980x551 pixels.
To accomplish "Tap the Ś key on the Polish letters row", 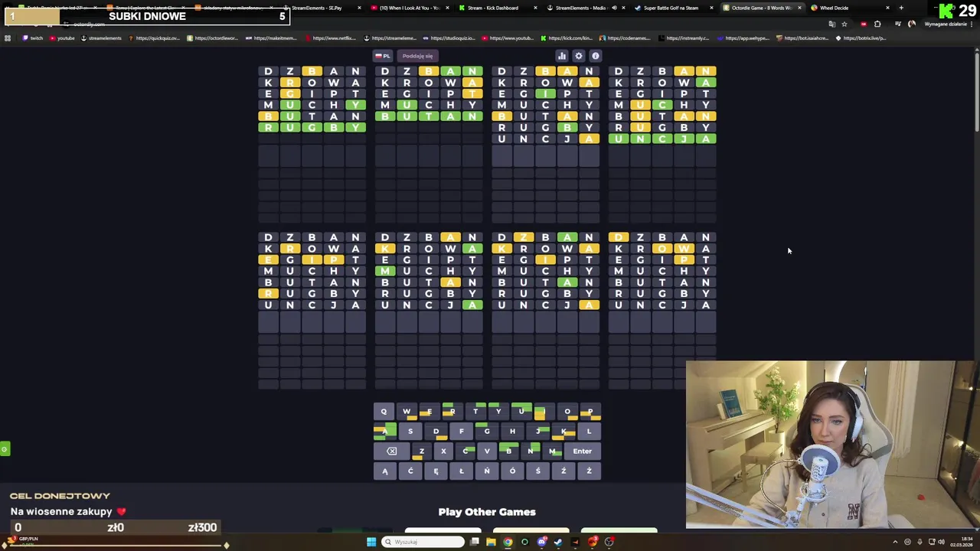I will point(537,471).
